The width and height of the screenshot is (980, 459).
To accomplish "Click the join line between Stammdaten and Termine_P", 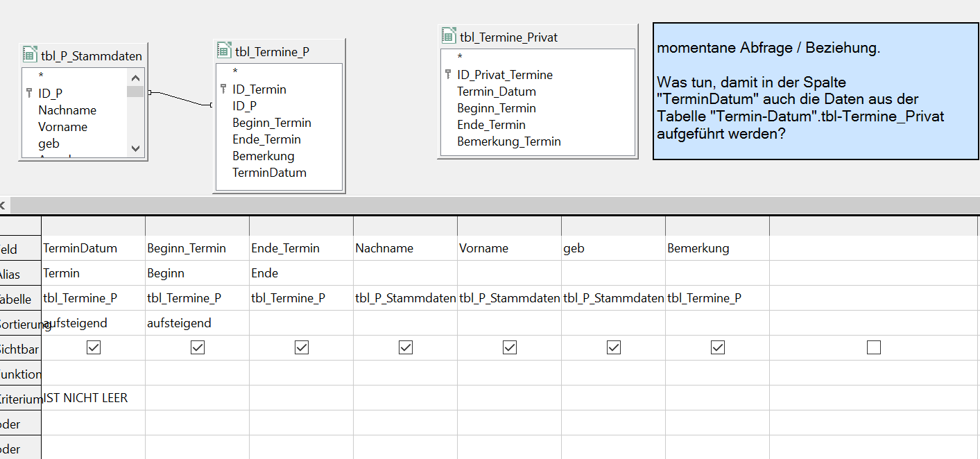I will (179, 98).
